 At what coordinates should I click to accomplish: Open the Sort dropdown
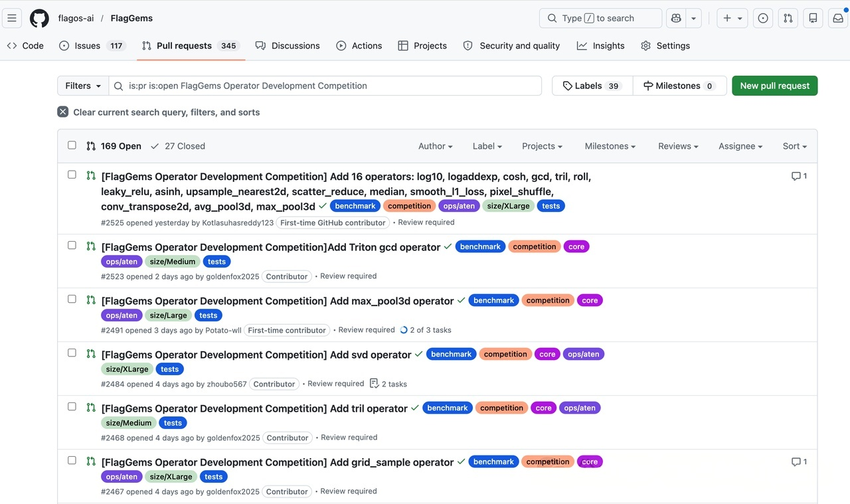coord(794,146)
